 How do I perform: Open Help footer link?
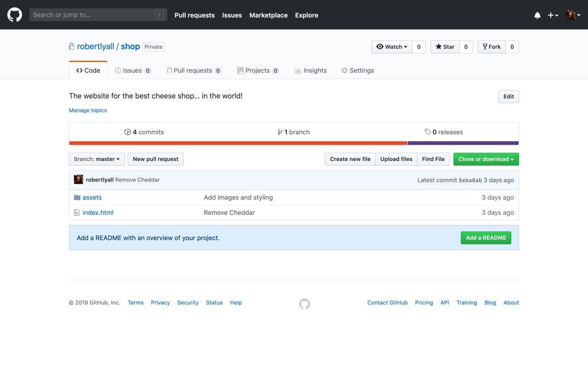click(236, 302)
